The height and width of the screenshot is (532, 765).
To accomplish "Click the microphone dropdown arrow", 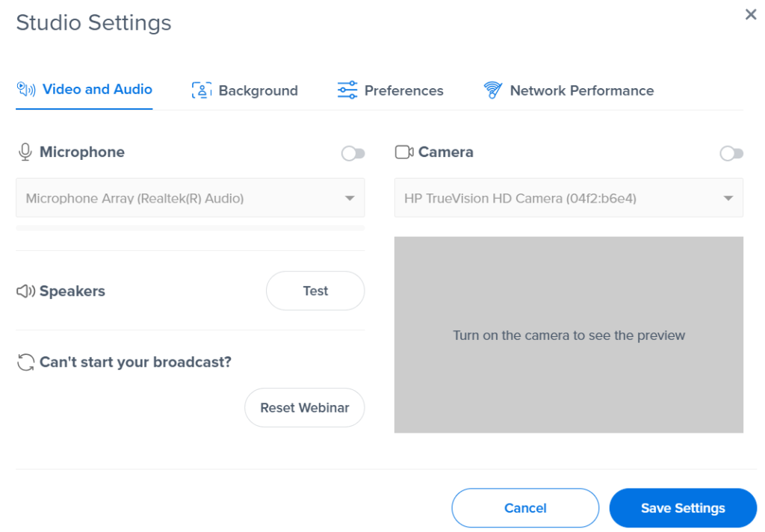I will 350,198.
